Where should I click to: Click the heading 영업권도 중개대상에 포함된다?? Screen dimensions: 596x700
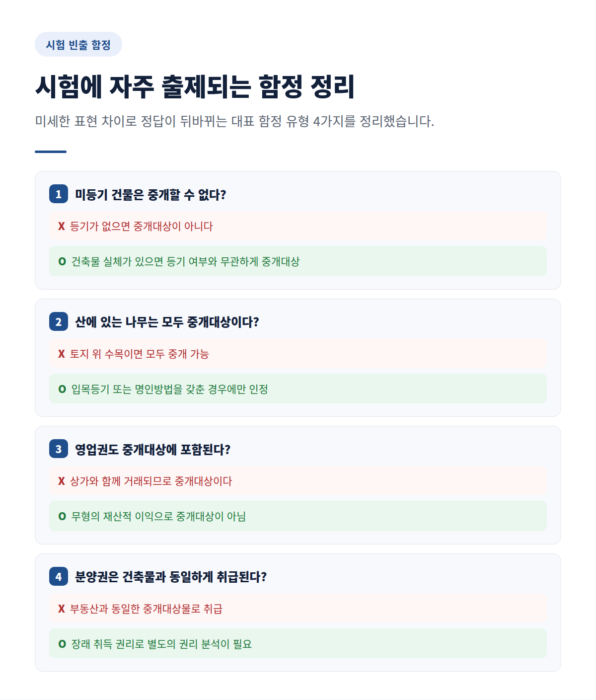152,450
